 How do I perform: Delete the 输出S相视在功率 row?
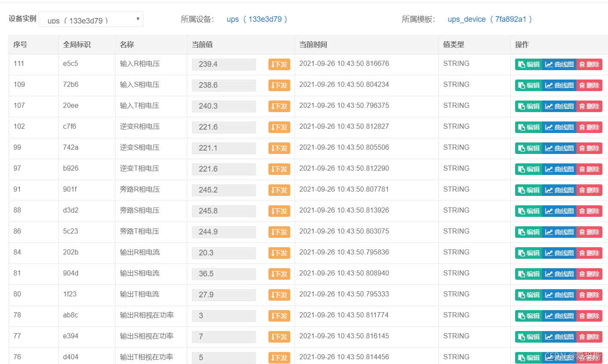pyautogui.click(x=589, y=337)
